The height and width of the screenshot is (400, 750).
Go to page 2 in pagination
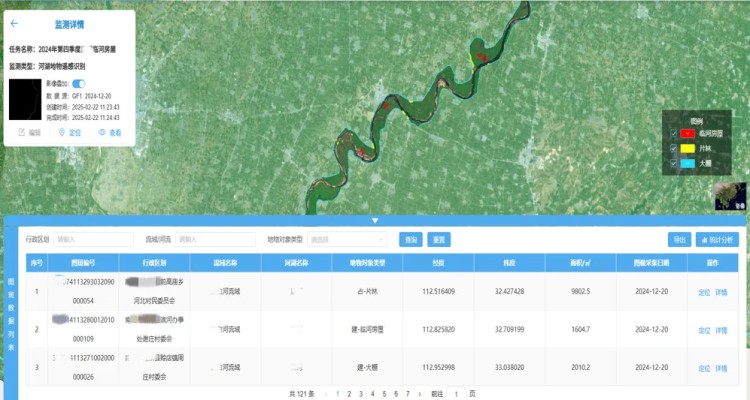click(349, 394)
